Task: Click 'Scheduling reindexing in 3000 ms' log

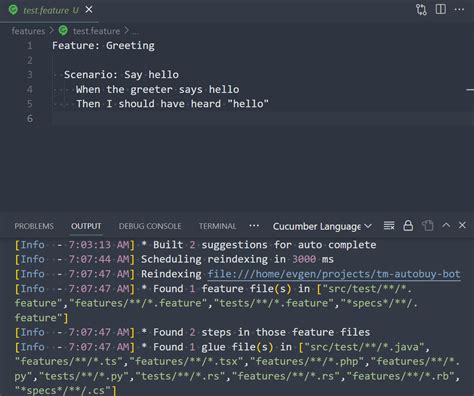Action: point(237,259)
